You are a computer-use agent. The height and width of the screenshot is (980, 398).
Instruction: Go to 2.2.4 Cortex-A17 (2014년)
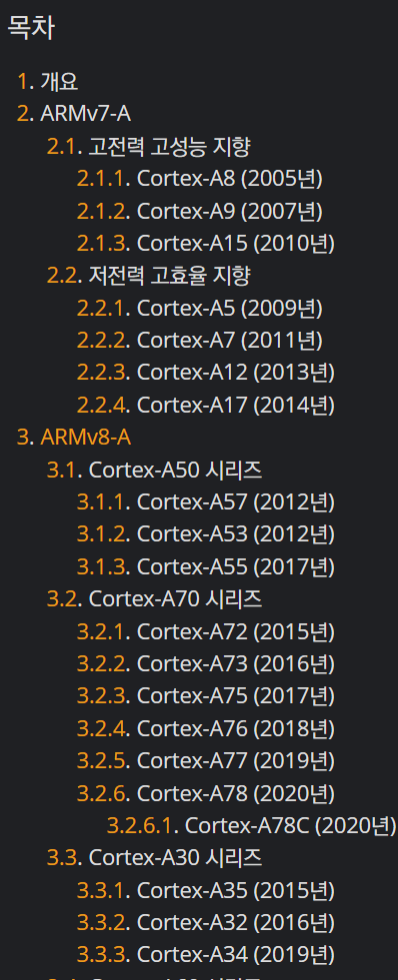[206, 406]
